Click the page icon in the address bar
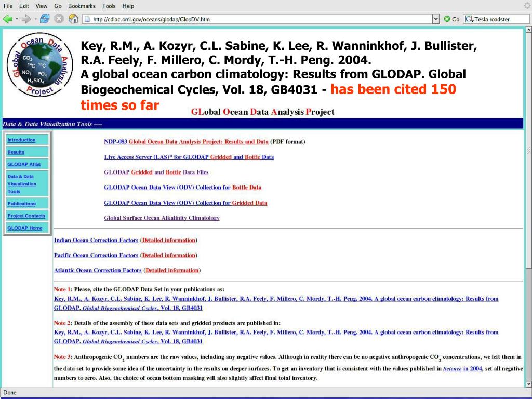 point(87,19)
